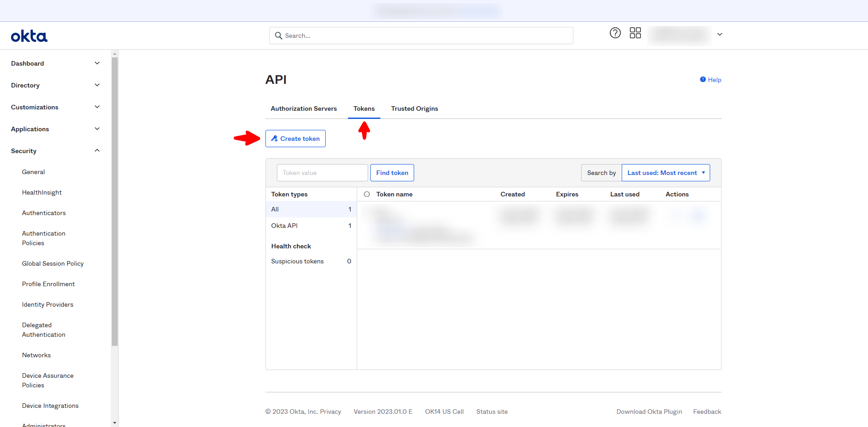
Task: Open the Feedback footer link
Action: 707,412
